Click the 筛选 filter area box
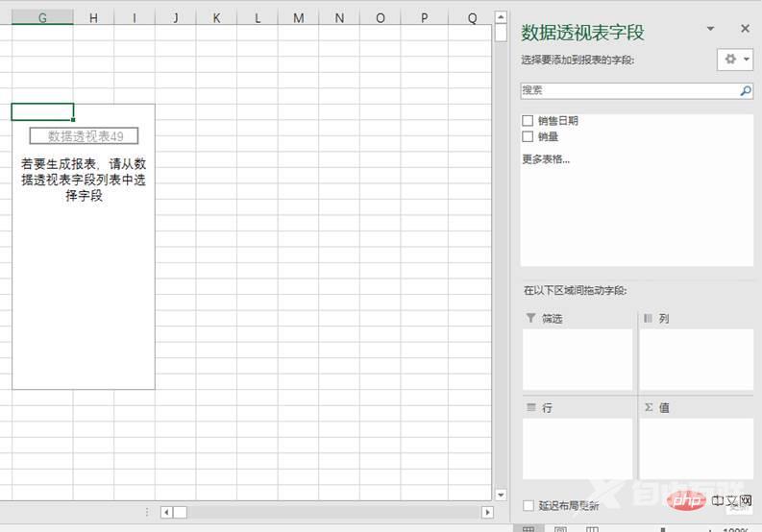The width and height of the screenshot is (762, 532). [x=578, y=359]
